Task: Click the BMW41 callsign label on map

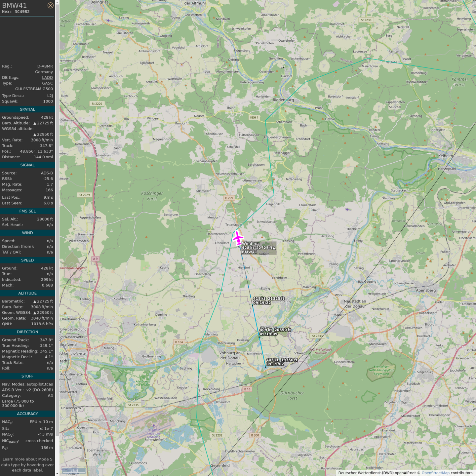Action: (249, 252)
